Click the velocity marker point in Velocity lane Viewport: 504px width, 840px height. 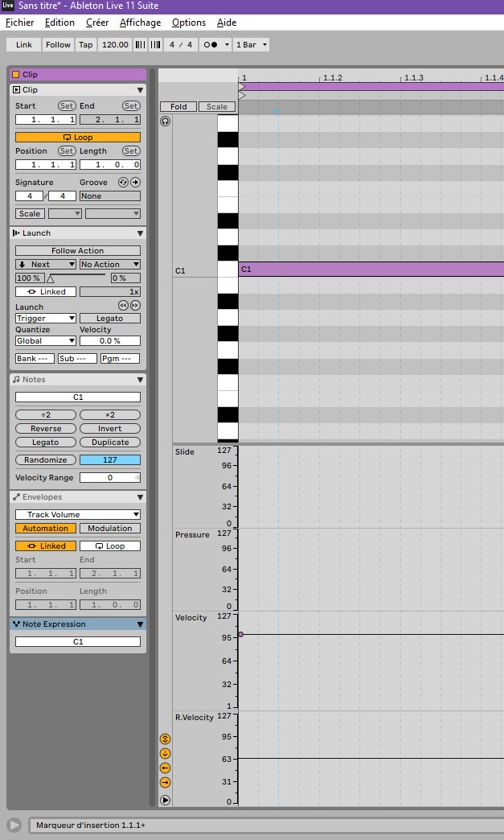(241, 634)
